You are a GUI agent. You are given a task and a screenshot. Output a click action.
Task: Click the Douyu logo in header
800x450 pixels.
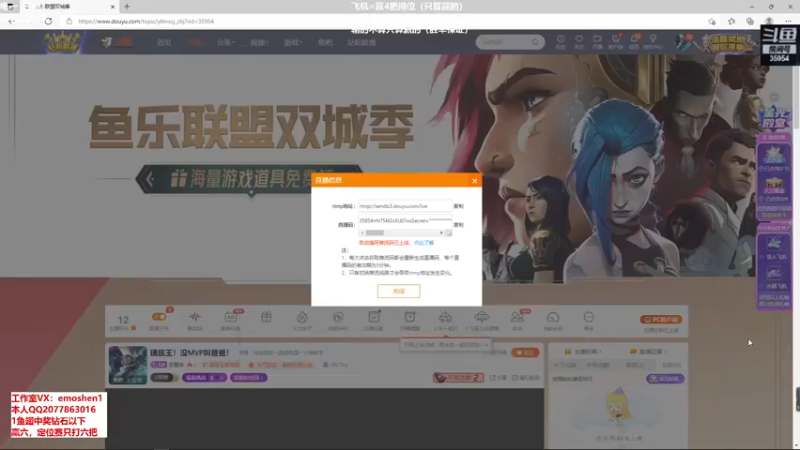click(x=117, y=42)
